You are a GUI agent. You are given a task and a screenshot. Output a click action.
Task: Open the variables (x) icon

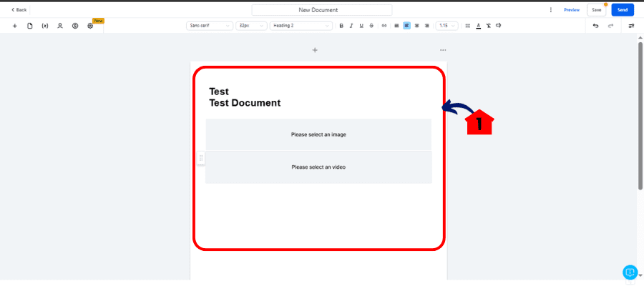point(45,26)
